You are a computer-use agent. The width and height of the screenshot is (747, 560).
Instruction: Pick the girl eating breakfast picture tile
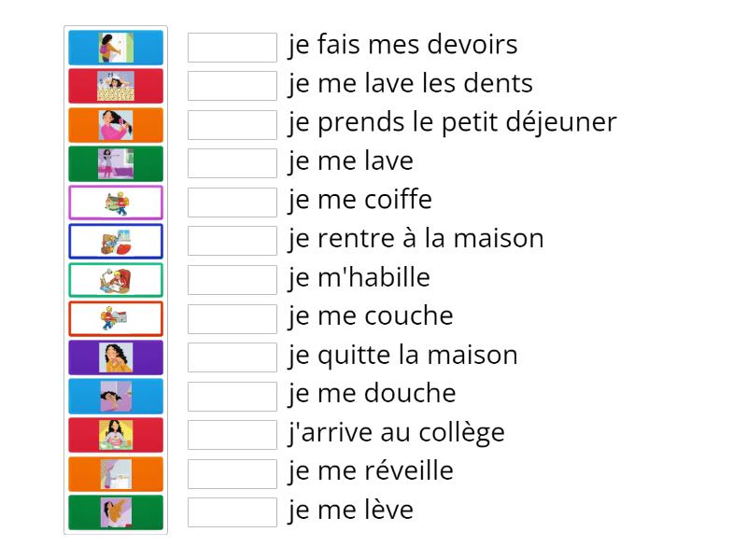[x=116, y=435]
